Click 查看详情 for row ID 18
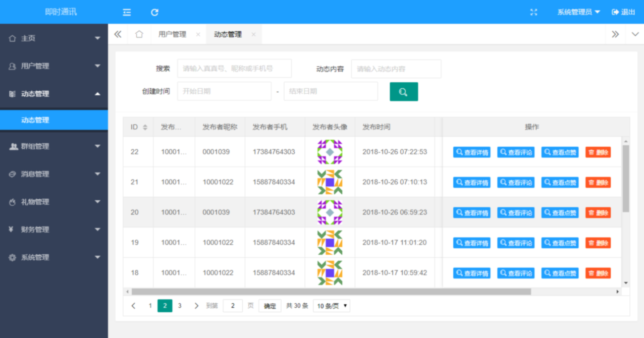The width and height of the screenshot is (644, 338). point(472,273)
